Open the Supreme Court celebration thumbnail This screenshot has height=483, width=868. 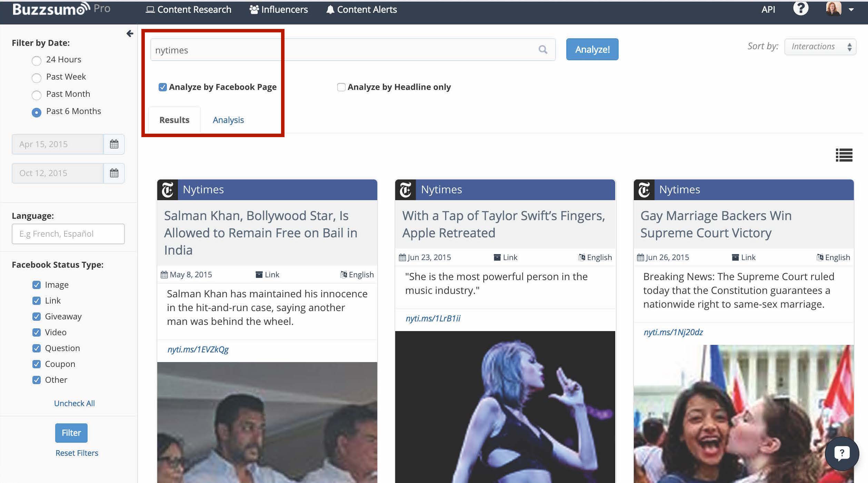click(x=744, y=414)
